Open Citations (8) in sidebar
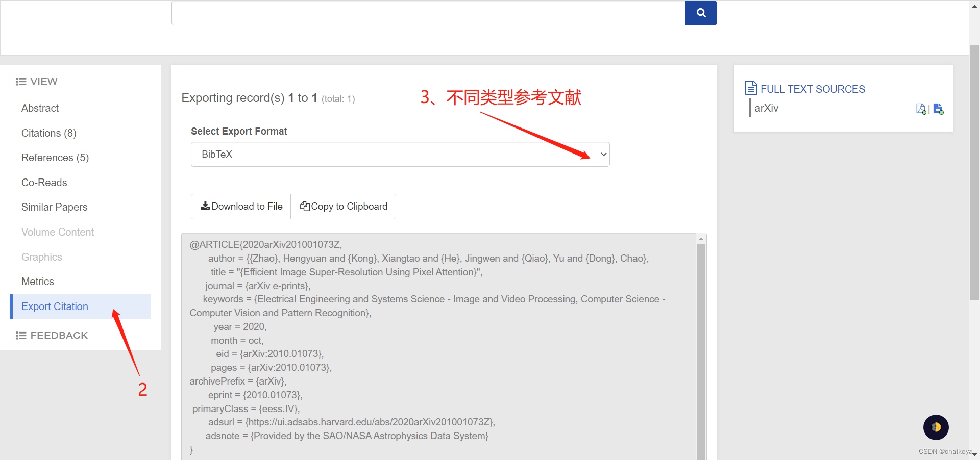980x460 pixels. click(x=49, y=133)
